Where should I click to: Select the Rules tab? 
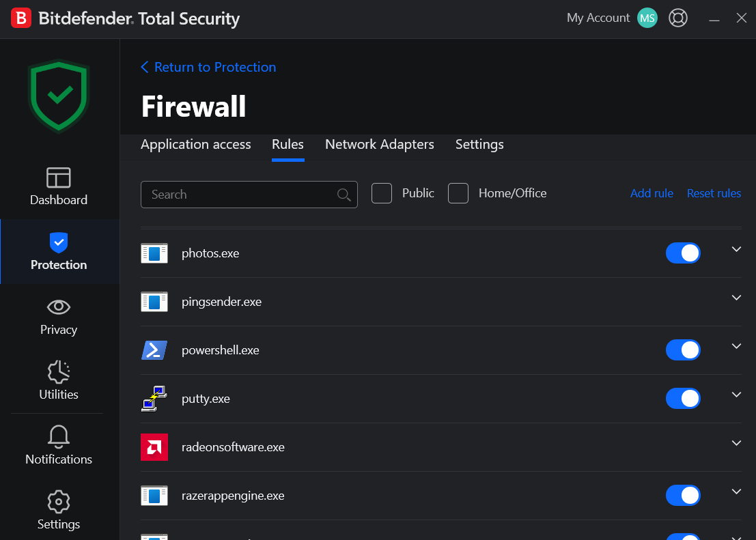pos(288,144)
